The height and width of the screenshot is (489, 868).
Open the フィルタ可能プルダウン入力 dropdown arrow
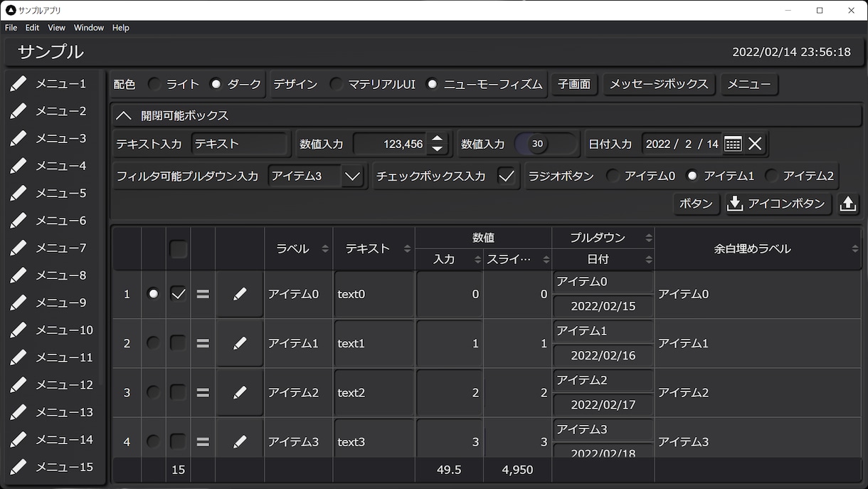tap(352, 176)
